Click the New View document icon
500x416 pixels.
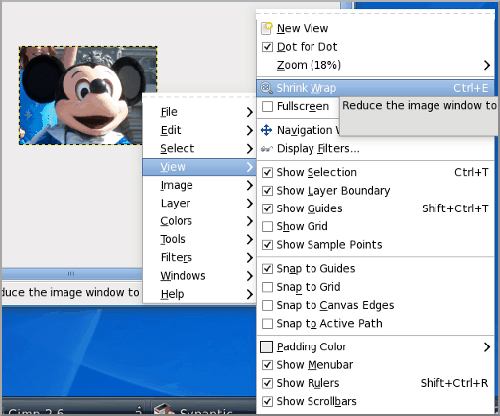click(267, 28)
